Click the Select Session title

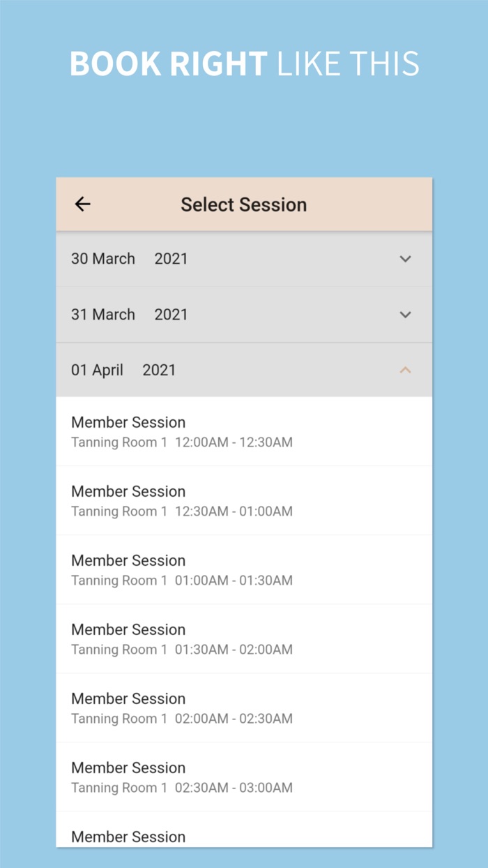(x=244, y=204)
